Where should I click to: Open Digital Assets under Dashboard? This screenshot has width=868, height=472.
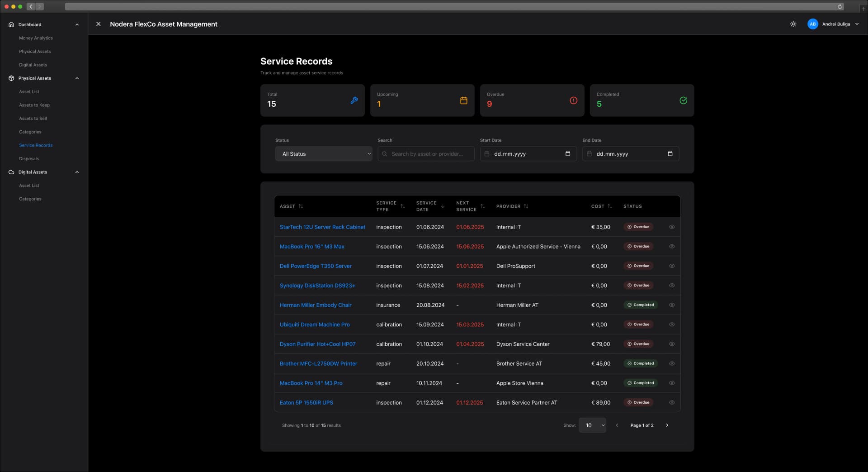(x=33, y=65)
